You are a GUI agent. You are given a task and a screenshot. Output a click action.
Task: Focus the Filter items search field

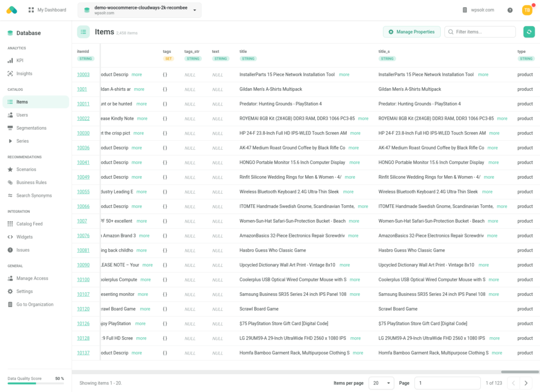(480, 32)
